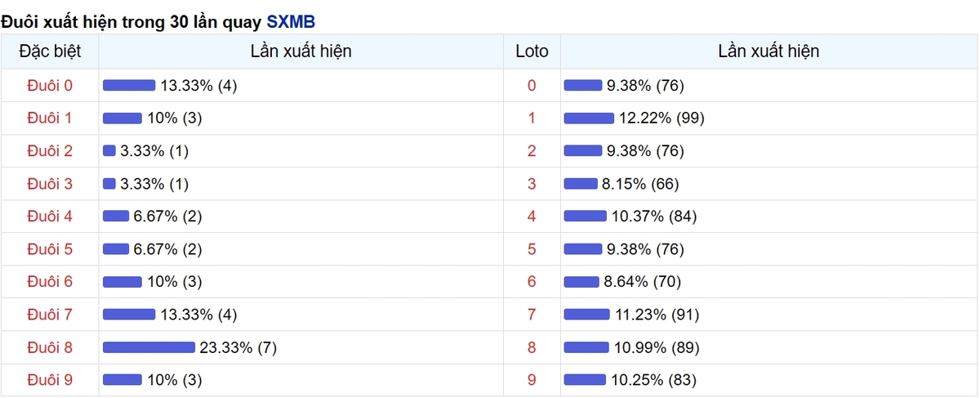980x398 pixels.
Task: Click the Đặc biệt column header
Action: pos(50,51)
